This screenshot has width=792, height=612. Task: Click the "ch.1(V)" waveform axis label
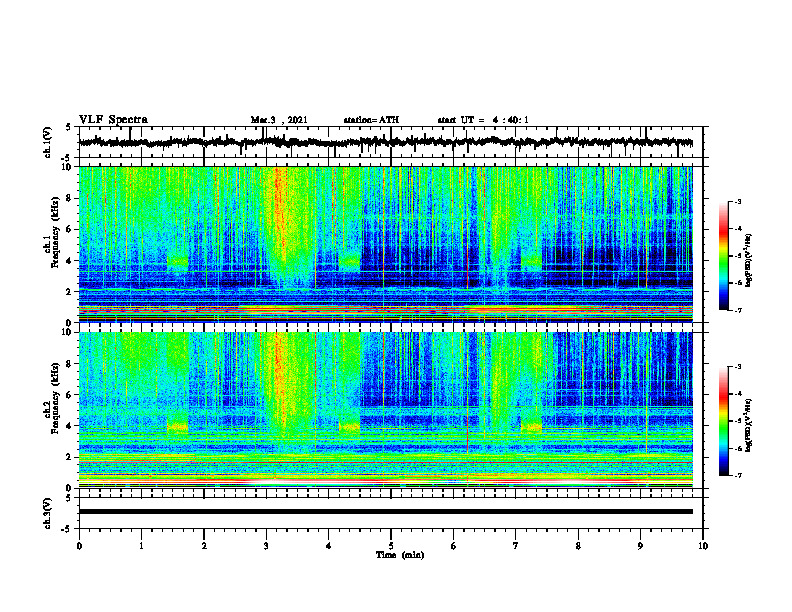coord(48,142)
